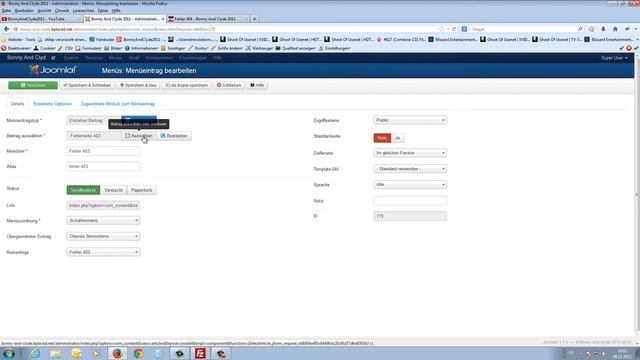Image resolution: width=640 pixels, height=360 pixels.
Task: Click Speichern & Schließen button
Action: (87, 85)
